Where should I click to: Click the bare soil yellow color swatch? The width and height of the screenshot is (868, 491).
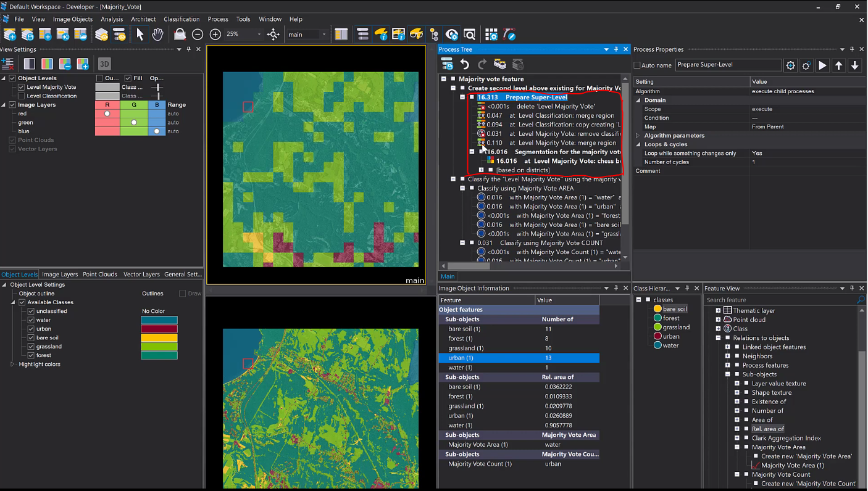tap(159, 338)
